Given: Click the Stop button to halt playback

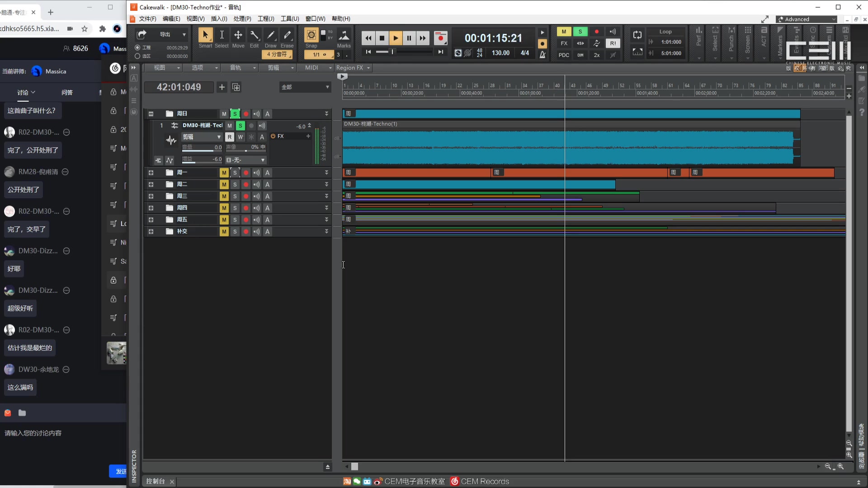Looking at the screenshot, I should tap(382, 38).
